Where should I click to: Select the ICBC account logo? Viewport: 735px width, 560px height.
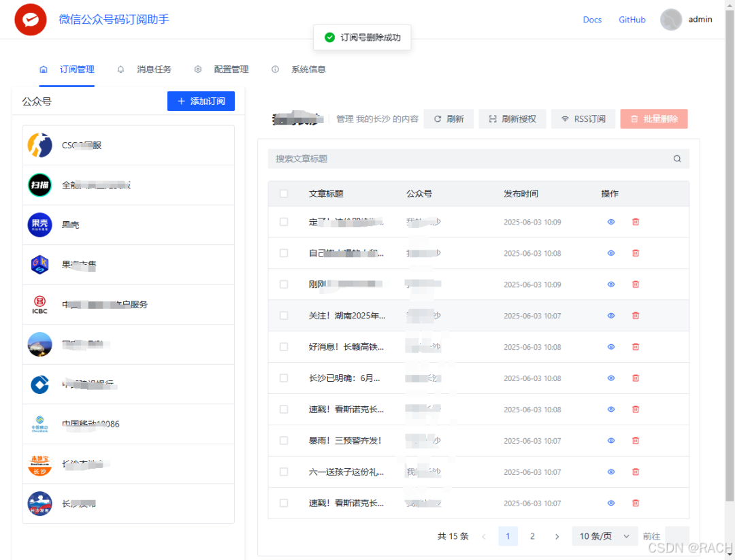point(40,305)
